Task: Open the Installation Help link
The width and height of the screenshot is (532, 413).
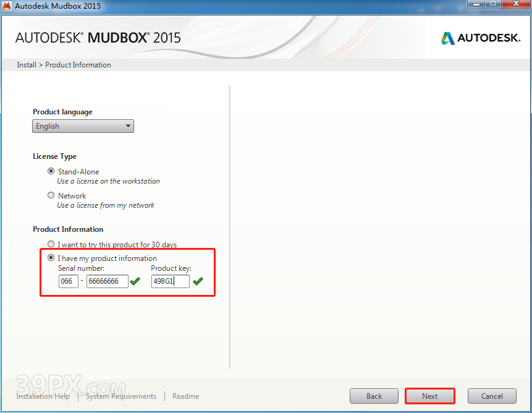Action: tap(43, 396)
